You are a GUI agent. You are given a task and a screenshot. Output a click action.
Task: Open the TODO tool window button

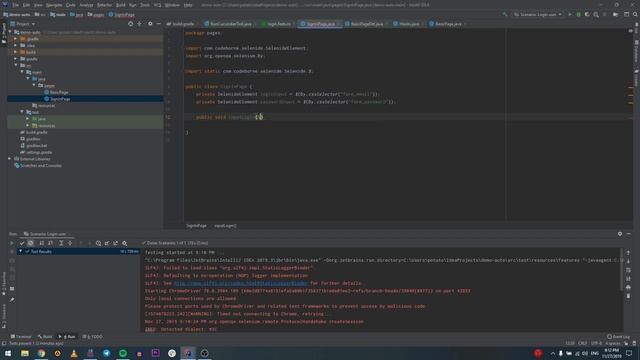coord(93,337)
